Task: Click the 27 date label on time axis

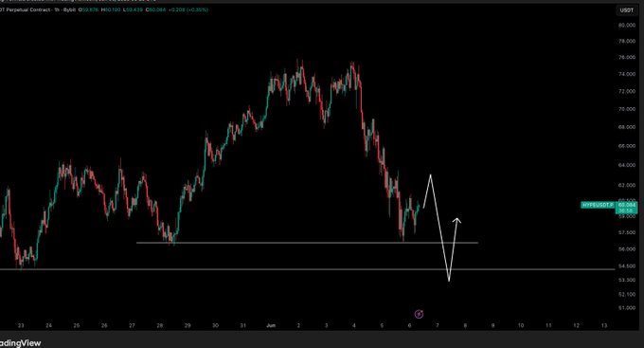Action: coord(132,325)
